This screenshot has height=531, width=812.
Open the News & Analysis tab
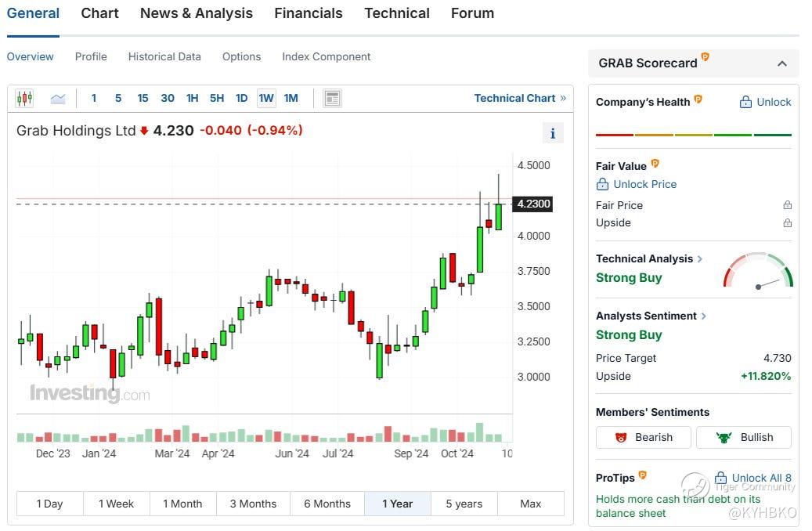point(197,13)
